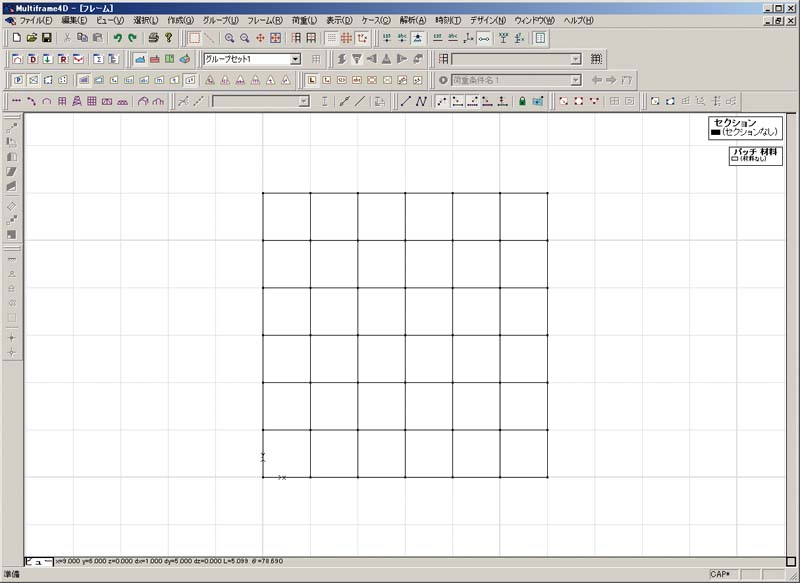Open the ウィンドウ(W) menu
This screenshot has height=583, width=800.
click(x=535, y=20)
